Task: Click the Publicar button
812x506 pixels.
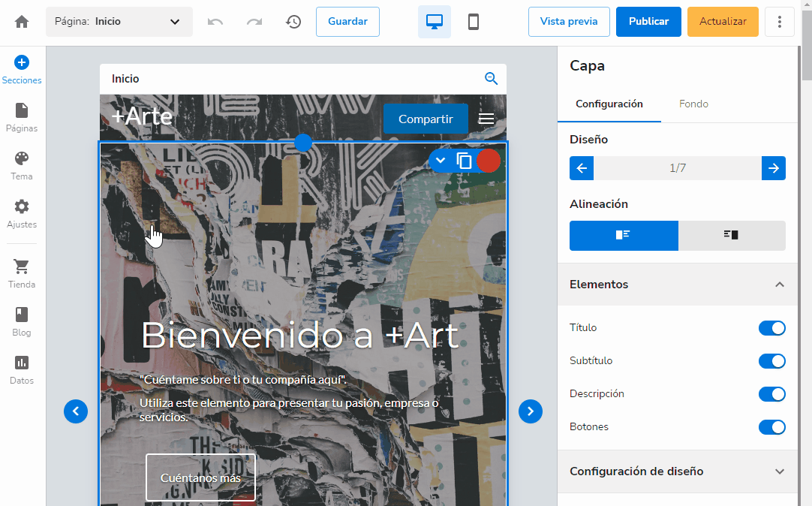Action: (x=648, y=22)
